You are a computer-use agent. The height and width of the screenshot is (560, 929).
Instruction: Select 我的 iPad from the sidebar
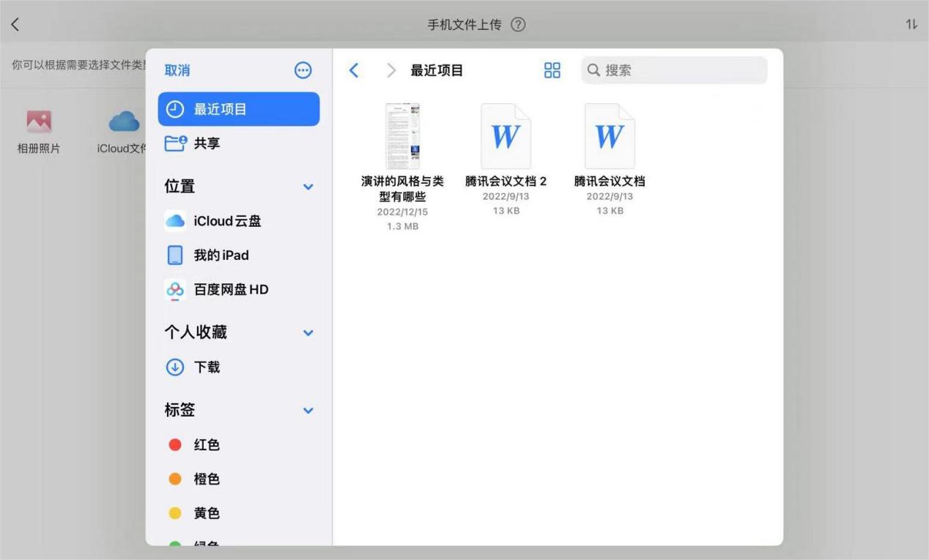tap(221, 255)
